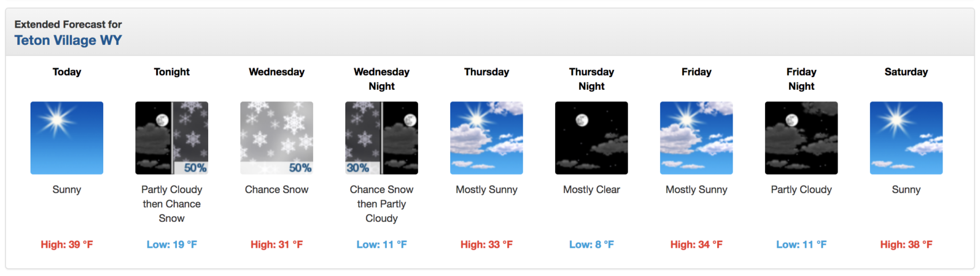Select the Saturday sunny weather icon
The height and width of the screenshot is (276, 980).
point(906,138)
